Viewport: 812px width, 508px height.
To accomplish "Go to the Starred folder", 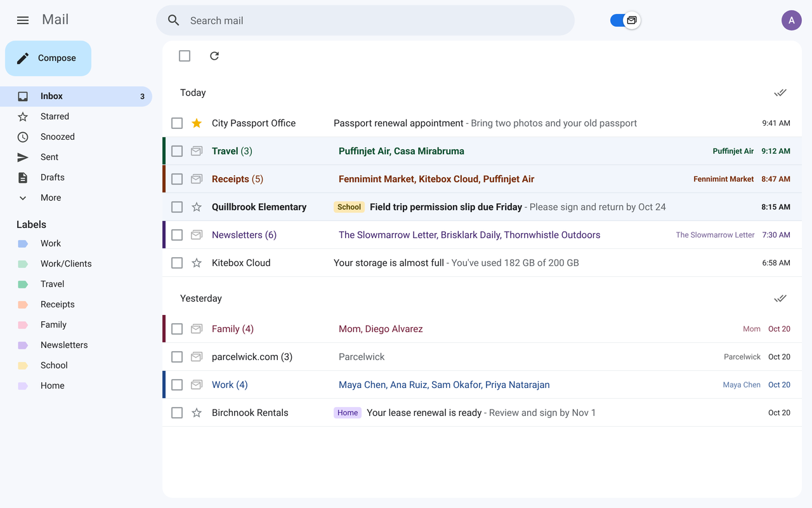I will point(76,117).
